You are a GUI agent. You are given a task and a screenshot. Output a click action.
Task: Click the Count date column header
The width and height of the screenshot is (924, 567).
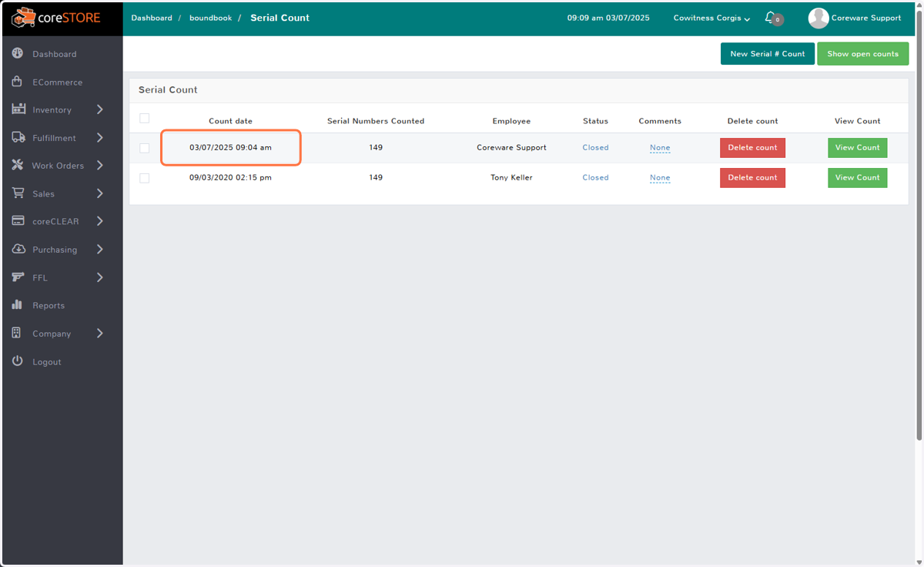click(x=230, y=121)
